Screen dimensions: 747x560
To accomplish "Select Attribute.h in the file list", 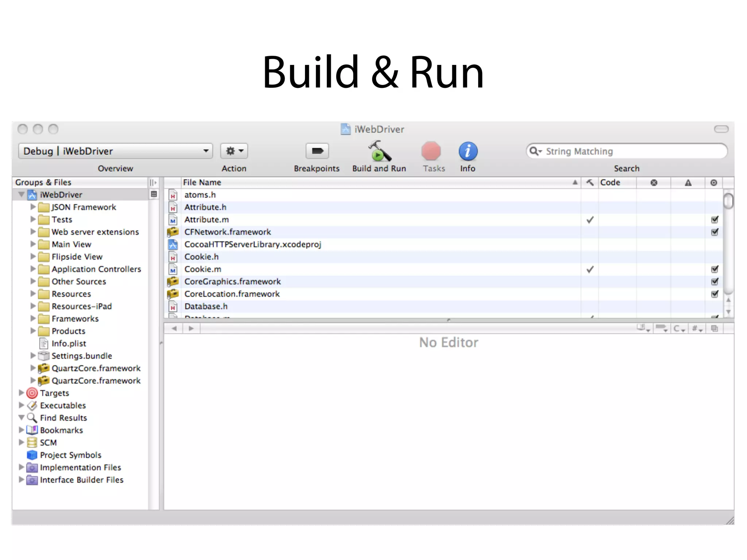I will pos(443,207).
